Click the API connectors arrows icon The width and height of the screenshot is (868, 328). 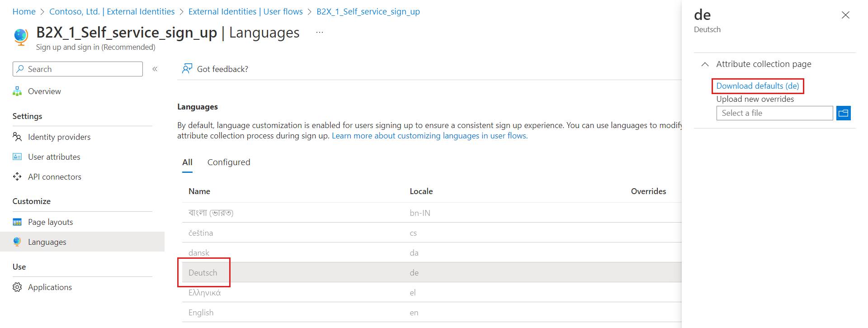point(17,177)
